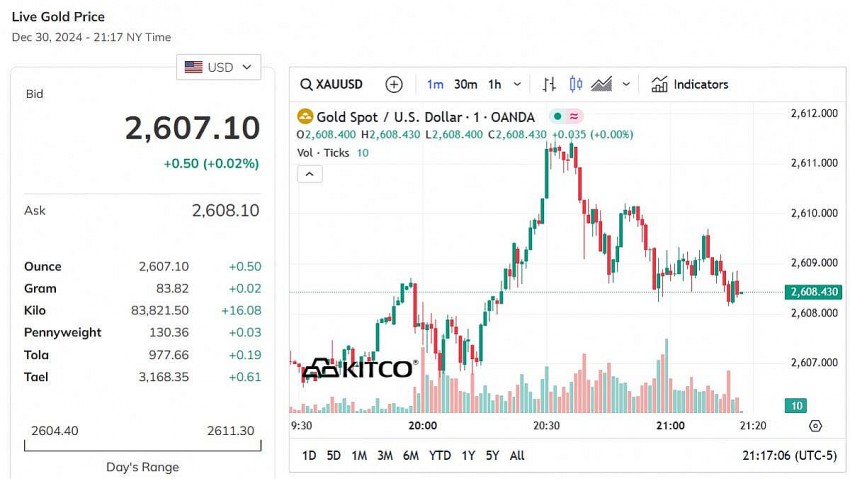Collapse the chart legend with caret
Viewport: 850px width, 479px height.
coord(310,174)
